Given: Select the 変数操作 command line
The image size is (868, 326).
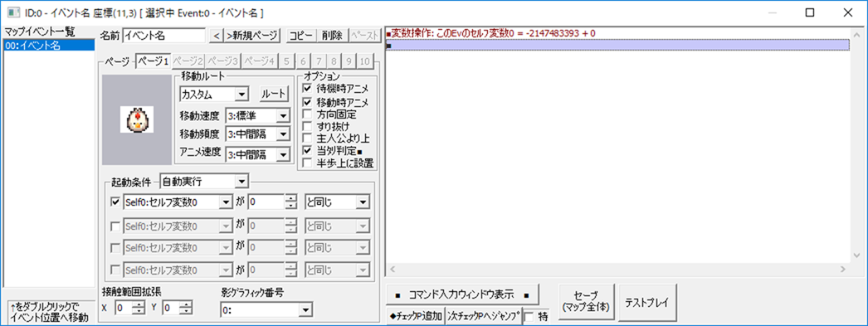Looking at the screenshot, I should pos(617,33).
